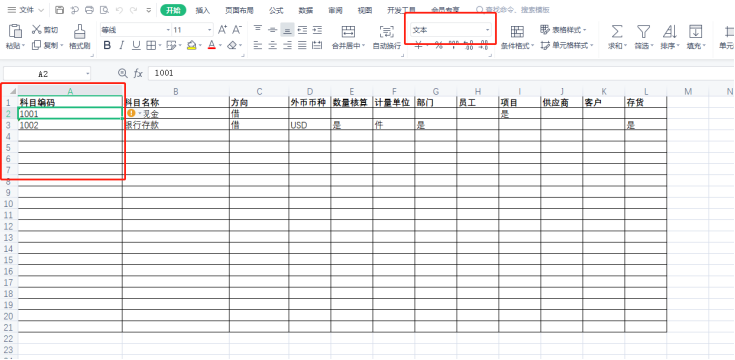Click the Cut (剪切) button
The image size is (735, 360).
45,30
